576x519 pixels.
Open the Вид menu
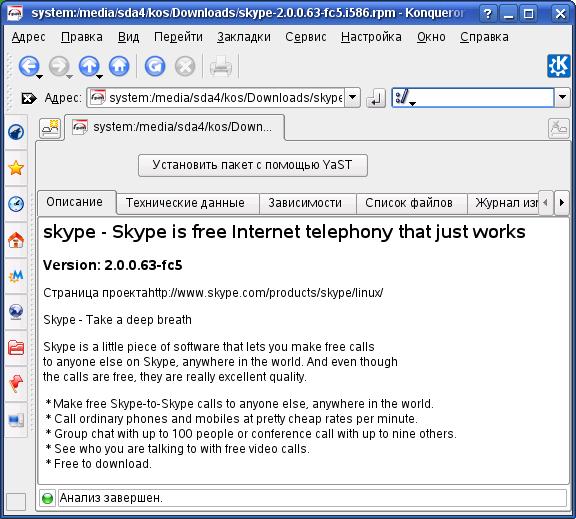(x=128, y=37)
